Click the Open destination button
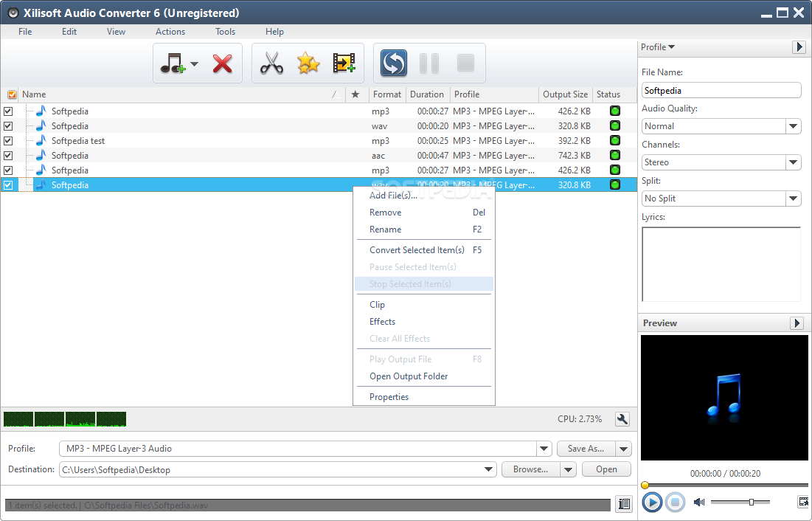Screen dimensions: 812x521 606,469
